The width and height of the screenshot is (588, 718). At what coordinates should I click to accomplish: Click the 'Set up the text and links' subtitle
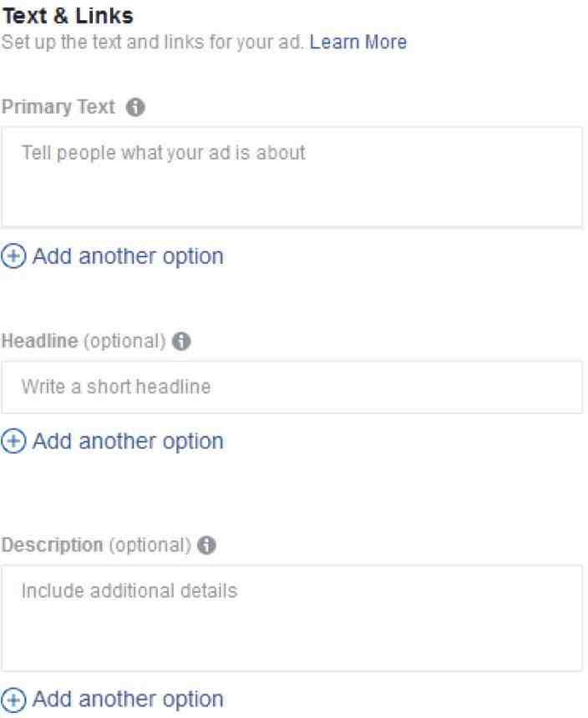pyautogui.click(x=153, y=42)
